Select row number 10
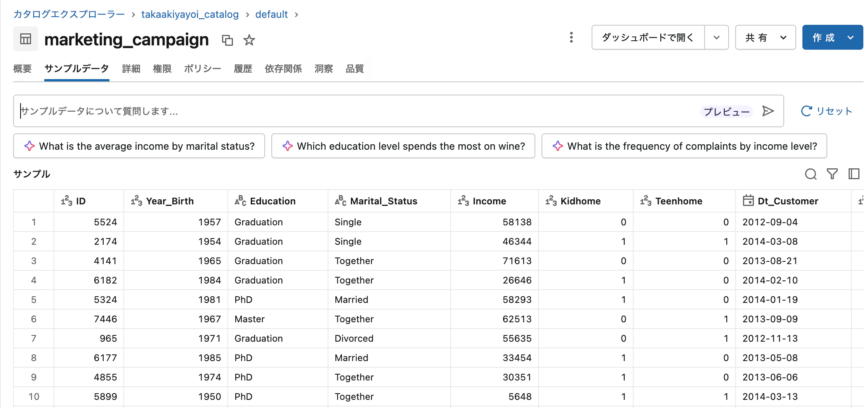 point(34,396)
